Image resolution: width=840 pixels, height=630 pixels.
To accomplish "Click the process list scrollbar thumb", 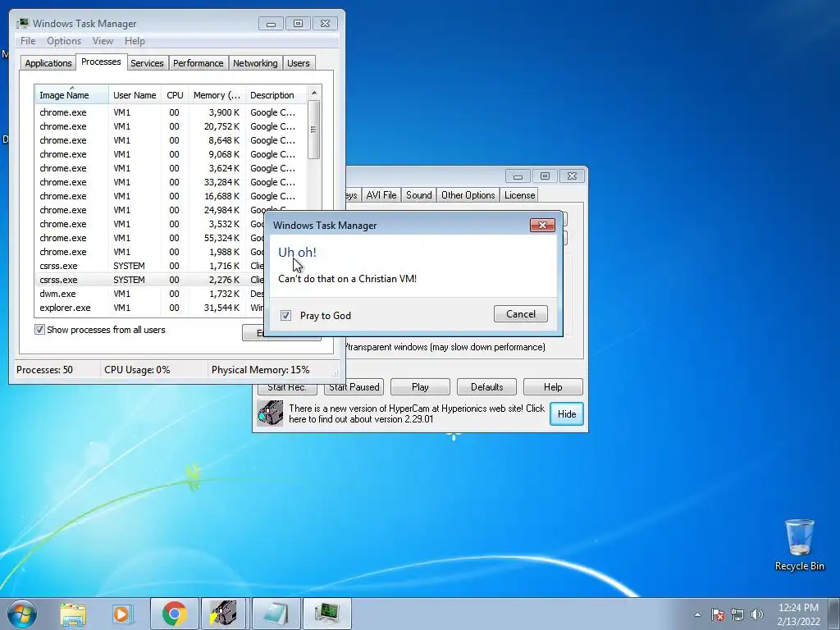I will click(x=314, y=130).
